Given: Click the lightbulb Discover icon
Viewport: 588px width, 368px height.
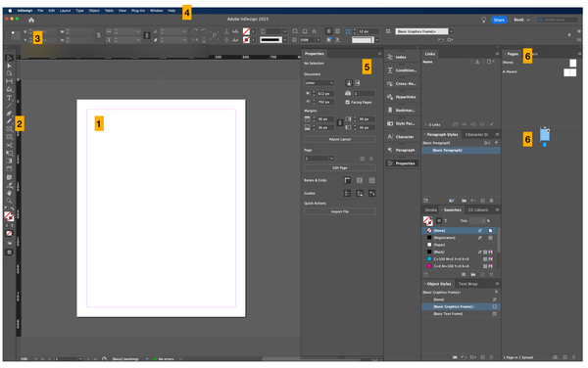Looking at the screenshot, I should click(483, 20).
